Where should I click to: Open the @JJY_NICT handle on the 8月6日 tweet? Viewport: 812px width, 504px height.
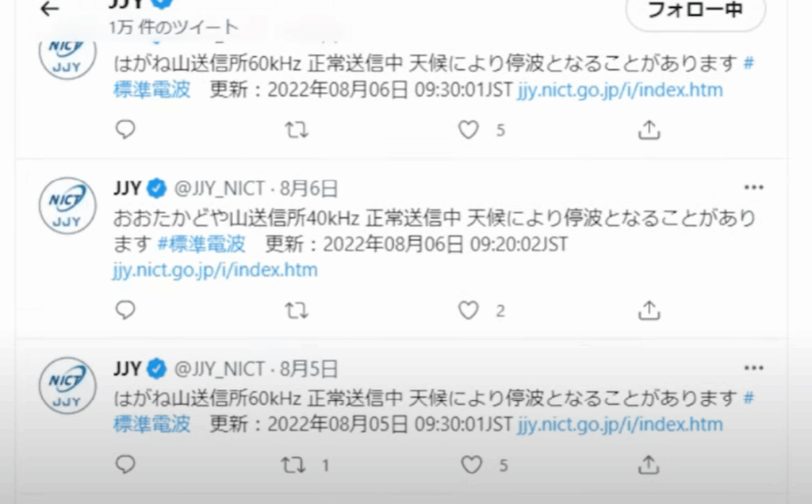tap(220, 189)
